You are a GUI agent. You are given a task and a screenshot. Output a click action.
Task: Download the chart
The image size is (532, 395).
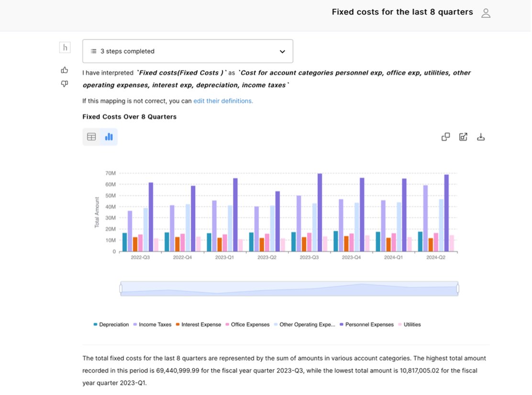pyautogui.click(x=481, y=137)
